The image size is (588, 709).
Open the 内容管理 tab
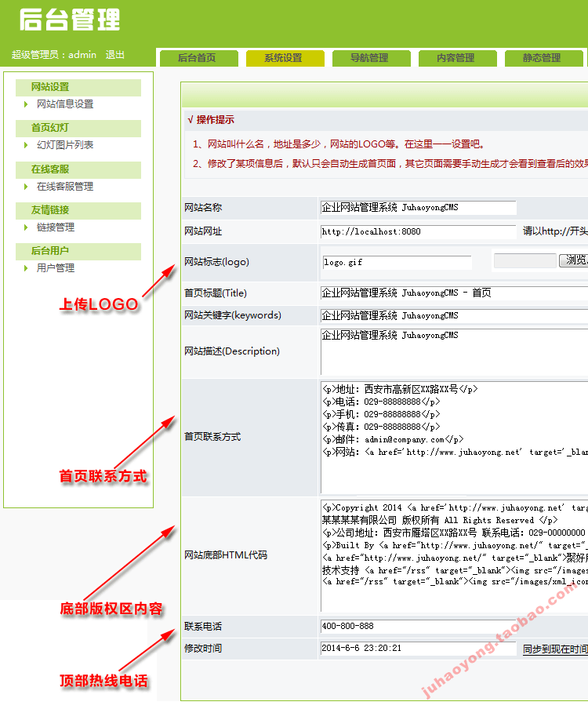(458, 58)
